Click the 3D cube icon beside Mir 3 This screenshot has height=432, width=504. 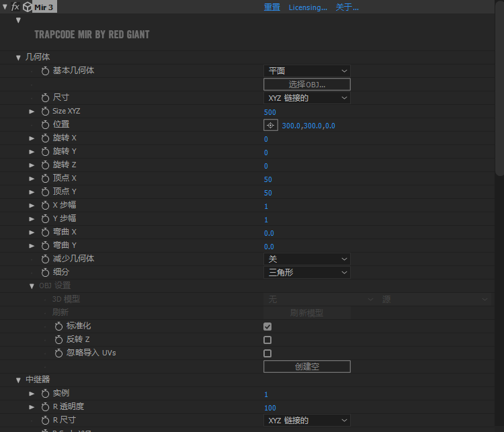pos(28,7)
